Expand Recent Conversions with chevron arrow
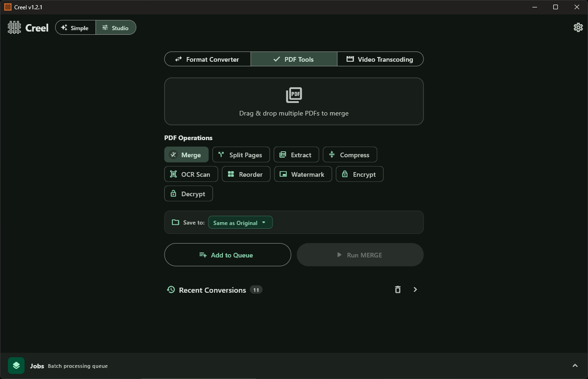This screenshot has width=588, height=379. 415,289
